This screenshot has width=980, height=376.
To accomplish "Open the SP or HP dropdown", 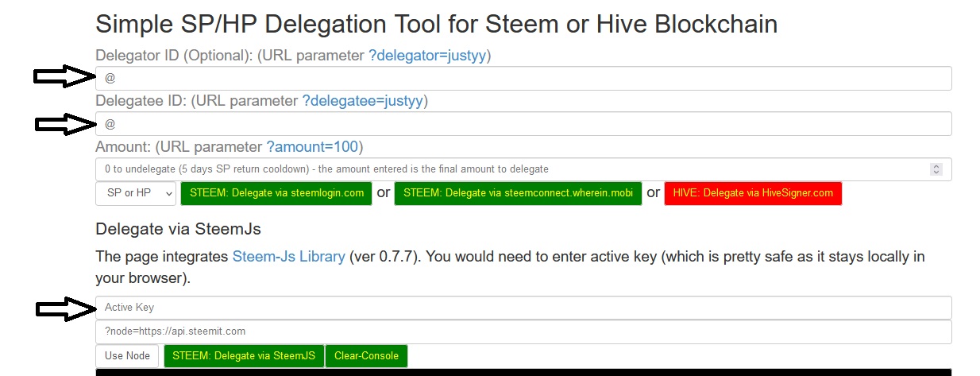I will point(136,193).
